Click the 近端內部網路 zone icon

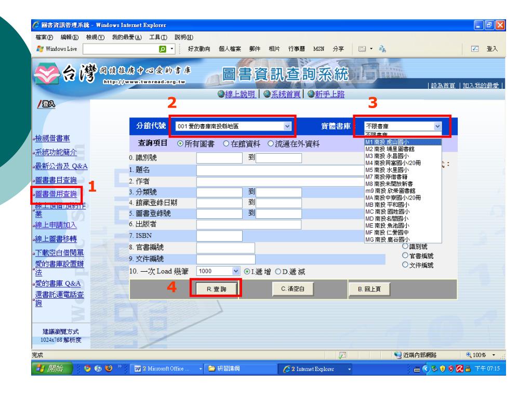pyautogui.click(x=397, y=355)
